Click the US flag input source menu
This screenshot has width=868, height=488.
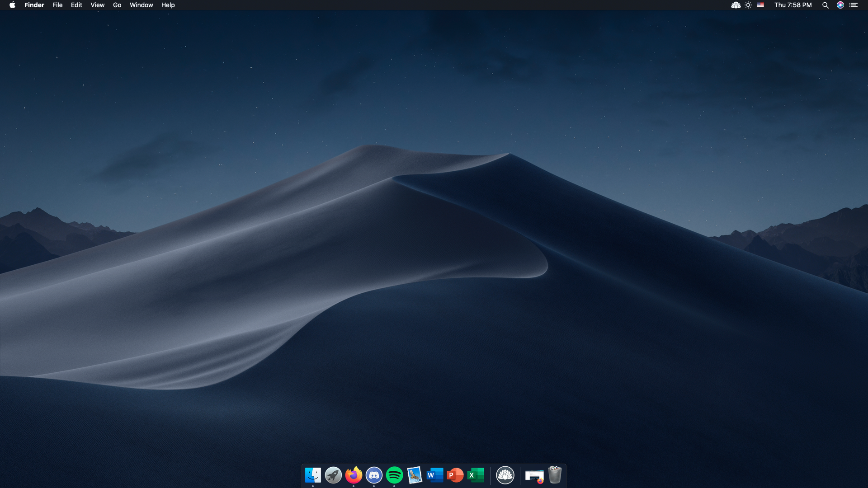coord(760,5)
